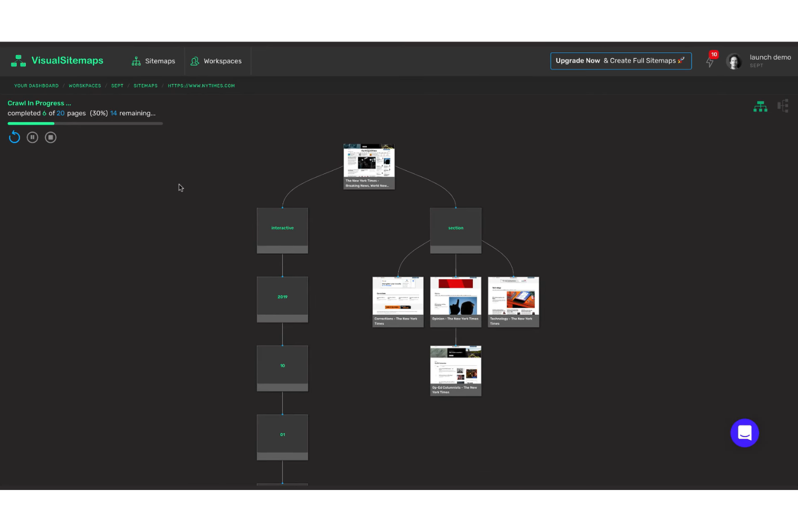Viewport: 798px width, 532px height.
Task: Stop the crawl in progress
Action: (51, 137)
